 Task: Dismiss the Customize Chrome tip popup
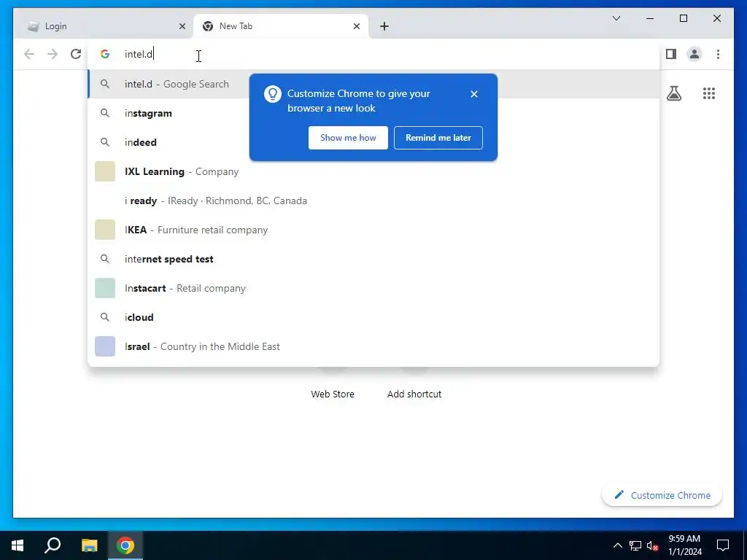[x=474, y=94]
